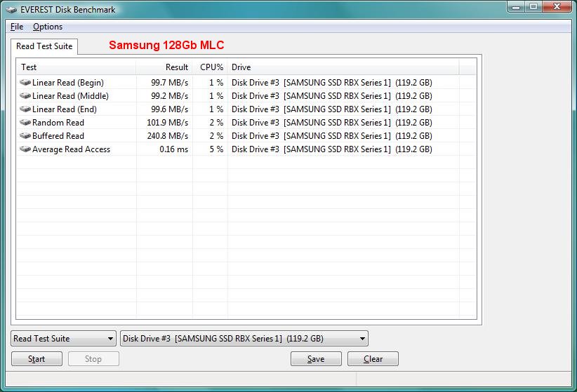The height and width of the screenshot is (392, 577).
Task: Minimize the EVEREST Disk Benchmark window
Action: click(517, 7)
